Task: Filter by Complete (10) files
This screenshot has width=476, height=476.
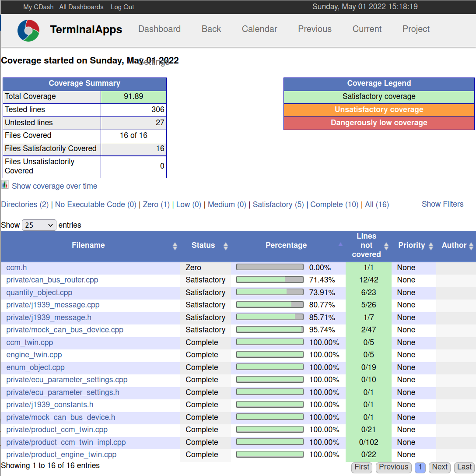Action: point(334,205)
